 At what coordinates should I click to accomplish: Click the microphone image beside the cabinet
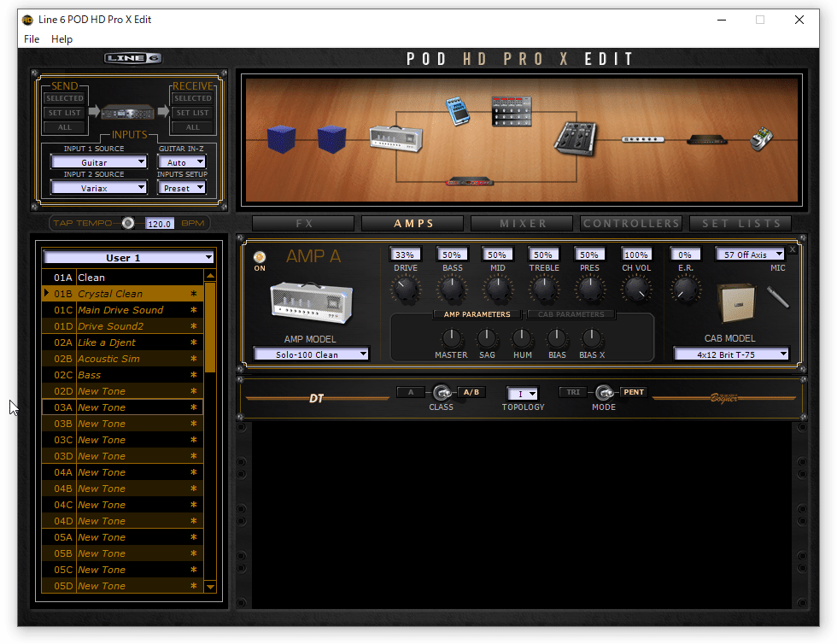coord(778,297)
